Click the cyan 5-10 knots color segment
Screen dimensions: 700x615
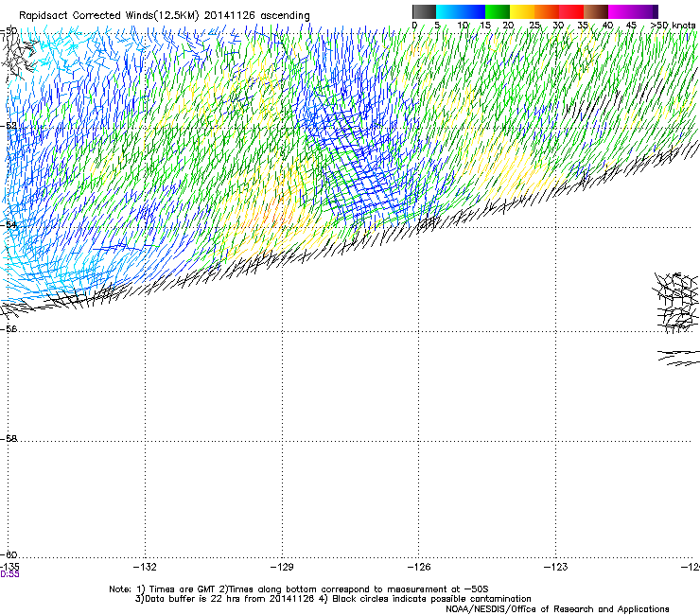tap(448, 11)
